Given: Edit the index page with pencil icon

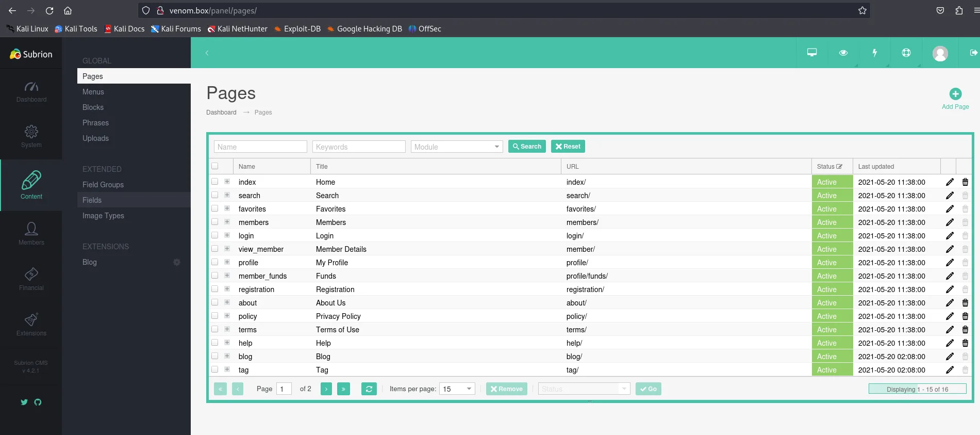Looking at the screenshot, I should [x=950, y=182].
